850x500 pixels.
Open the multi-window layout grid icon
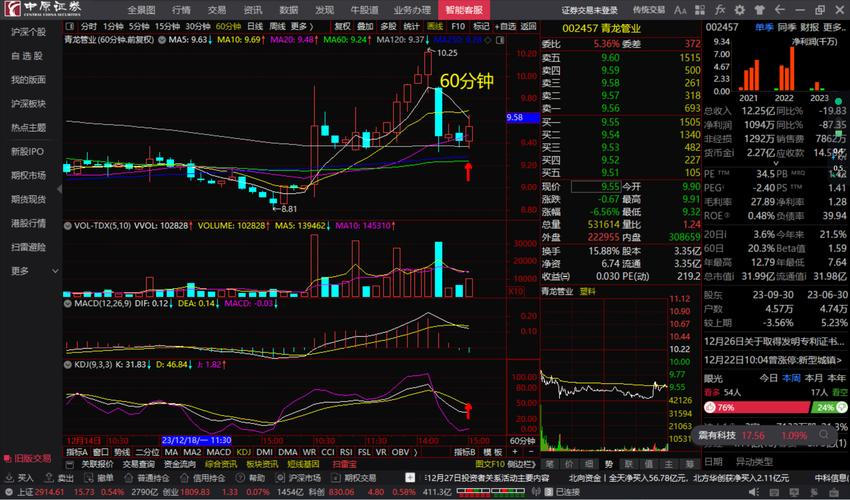point(700,10)
